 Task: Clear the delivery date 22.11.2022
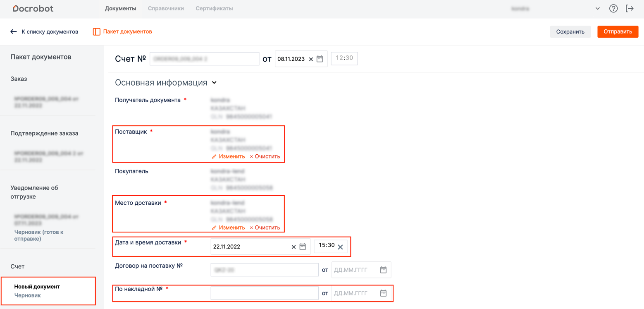293,247
